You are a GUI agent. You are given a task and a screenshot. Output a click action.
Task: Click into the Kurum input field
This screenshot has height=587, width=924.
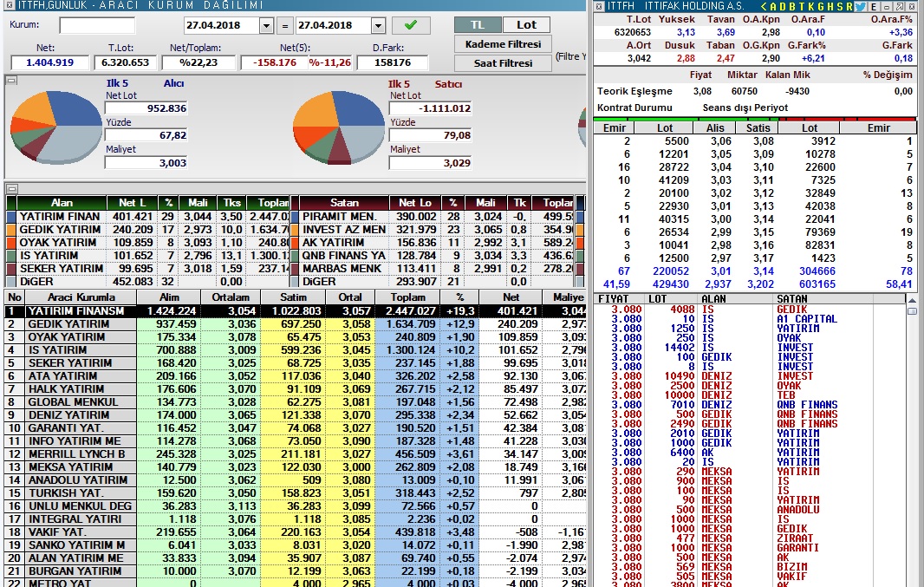(x=97, y=25)
